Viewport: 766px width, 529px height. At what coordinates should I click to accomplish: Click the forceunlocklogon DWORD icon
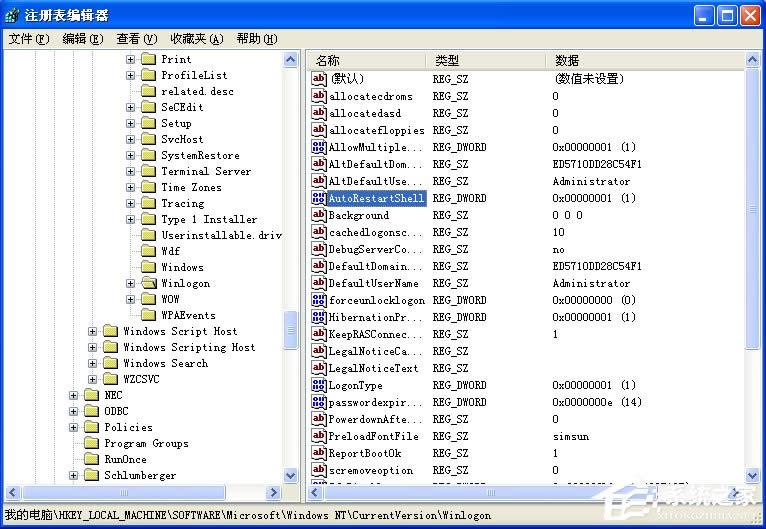319,300
